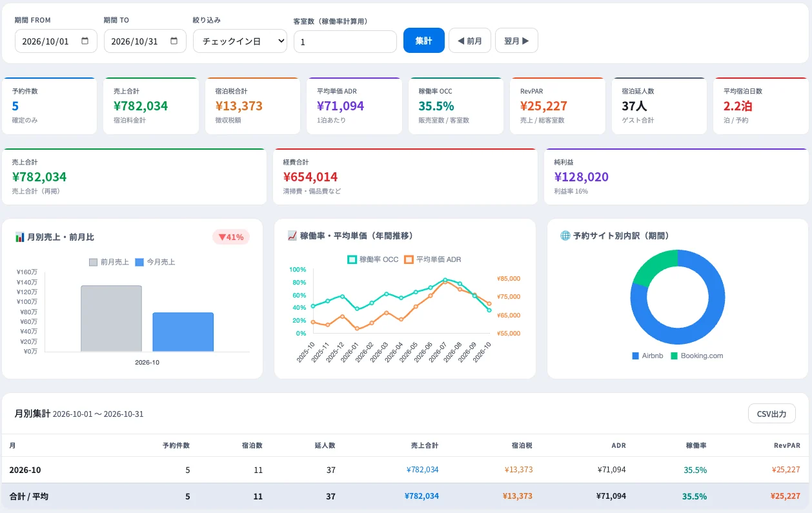812x513 pixels.
Task: Click ¥25,227 in the RevPAR card
Action: [543, 106]
